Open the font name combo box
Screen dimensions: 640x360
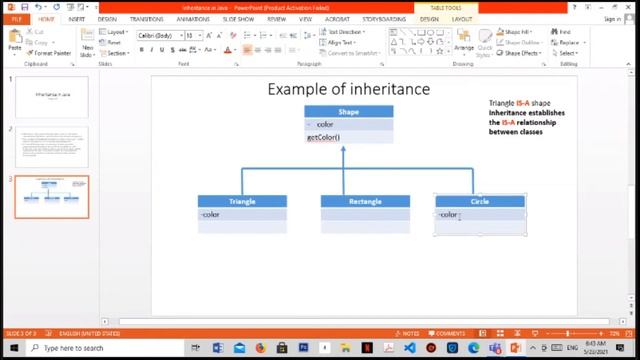tap(160, 36)
